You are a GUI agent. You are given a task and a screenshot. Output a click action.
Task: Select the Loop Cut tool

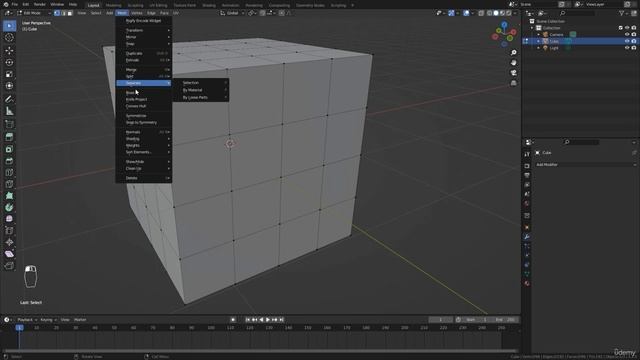(x=9, y=173)
